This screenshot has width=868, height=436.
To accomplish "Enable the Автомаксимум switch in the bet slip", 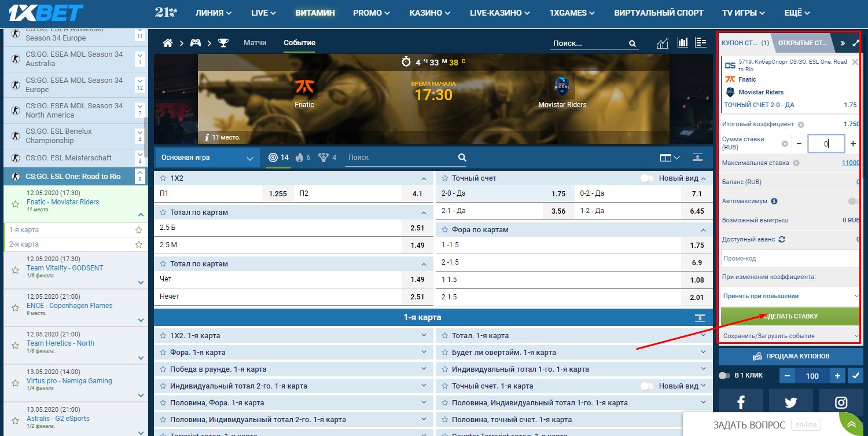I will tap(851, 201).
